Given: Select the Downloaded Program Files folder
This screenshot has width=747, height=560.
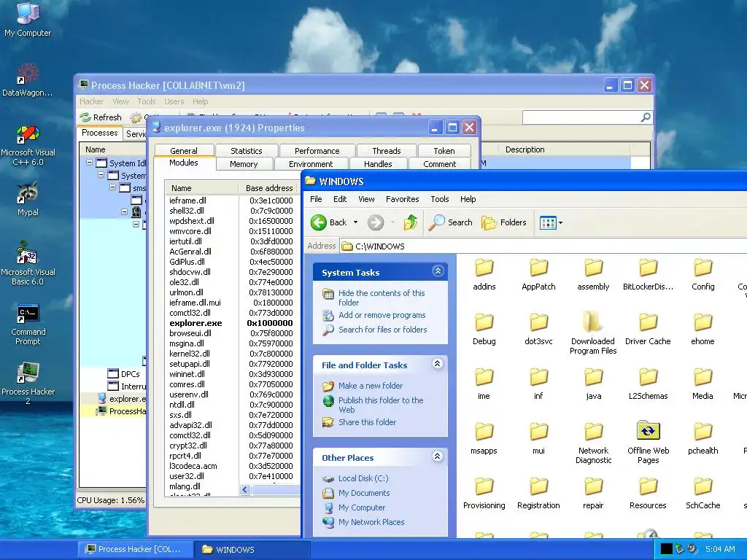Looking at the screenshot, I should pyautogui.click(x=593, y=332).
